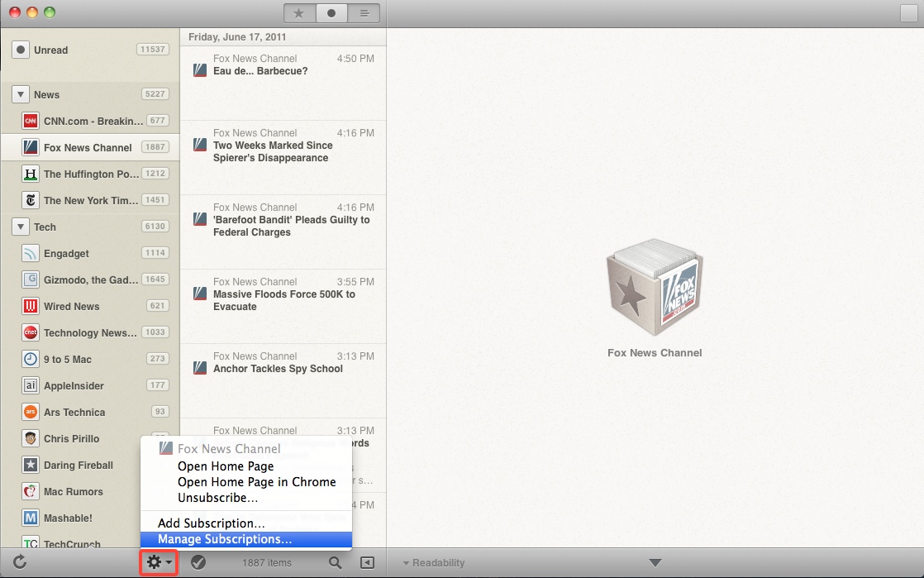Viewport: 924px width, 578px height.
Task: Select the CNET Technology News icon
Action: [30, 332]
